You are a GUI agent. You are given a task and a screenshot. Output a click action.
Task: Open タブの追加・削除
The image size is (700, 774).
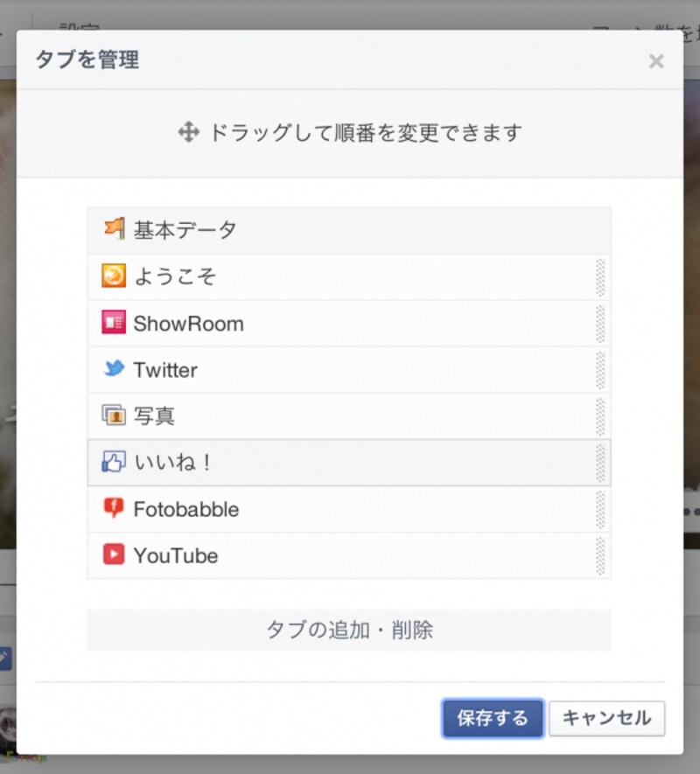pos(349,629)
